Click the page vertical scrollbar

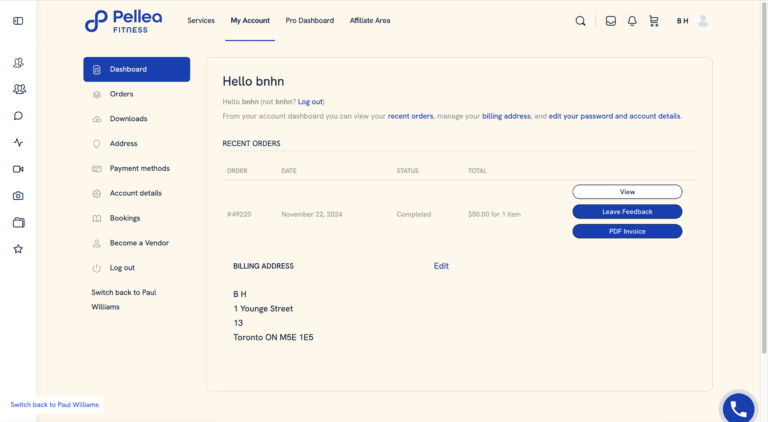pyautogui.click(x=764, y=176)
